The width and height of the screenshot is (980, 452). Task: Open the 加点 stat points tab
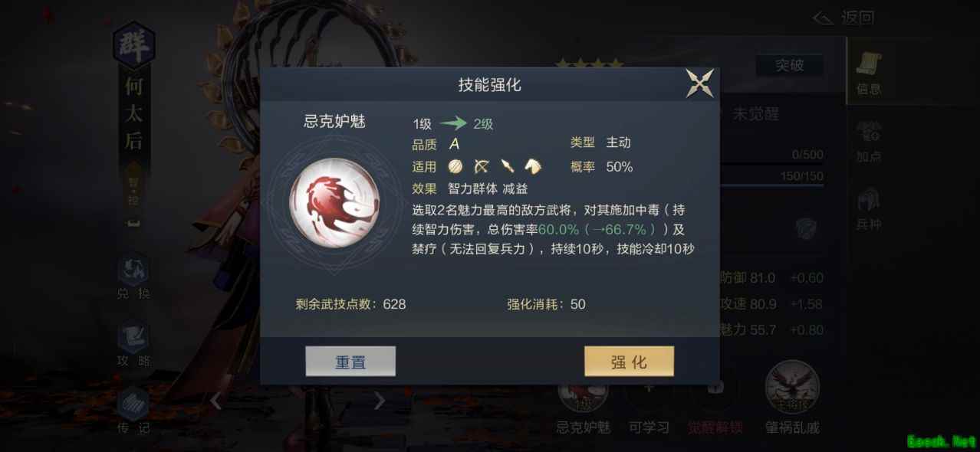868,141
